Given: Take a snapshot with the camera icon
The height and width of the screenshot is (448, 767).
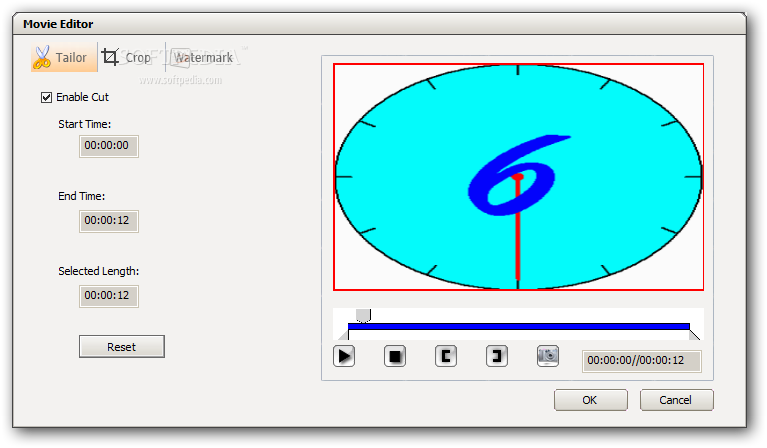Looking at the screenshot, I should (x=548, y=356).
